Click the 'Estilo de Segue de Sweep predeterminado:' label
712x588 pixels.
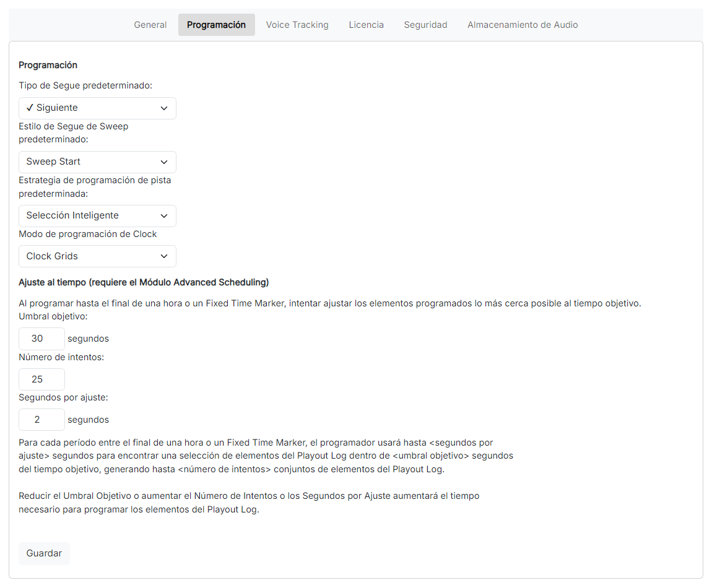[74, 133]
